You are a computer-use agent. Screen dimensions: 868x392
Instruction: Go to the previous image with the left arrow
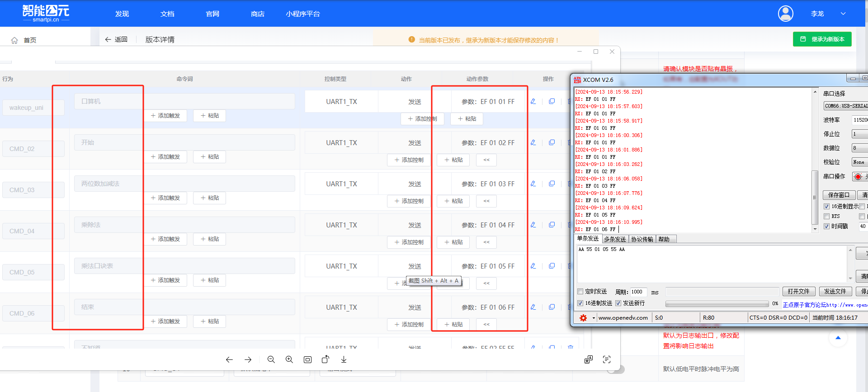(229, 359)
